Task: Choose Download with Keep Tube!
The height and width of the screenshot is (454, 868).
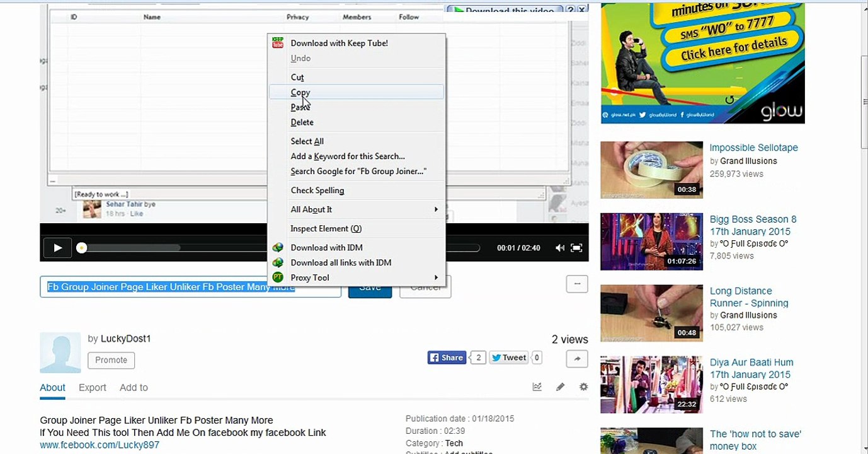Action: point(357,43)
